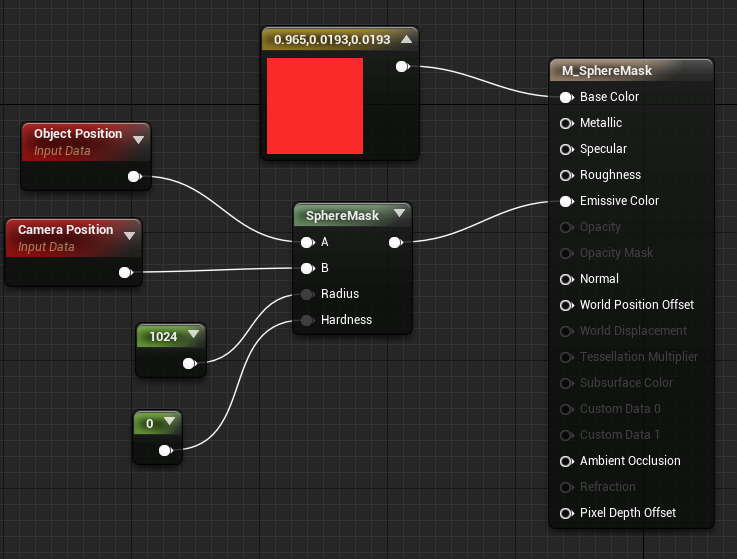Image resolution: width=737 pixels, height=559 pixels.
Task: Expand the SphereMask node arrow
Action: tap(400, 213)
